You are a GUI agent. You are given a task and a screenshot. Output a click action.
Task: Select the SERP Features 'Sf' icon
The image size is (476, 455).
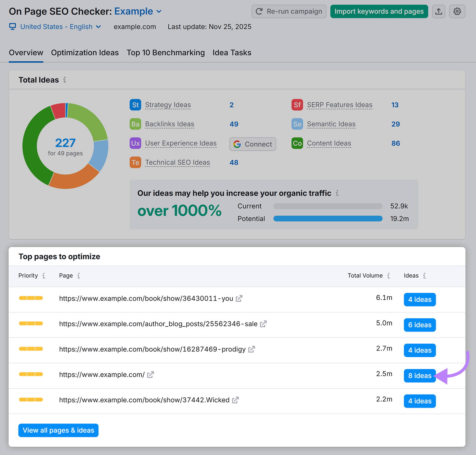point(297,105)
